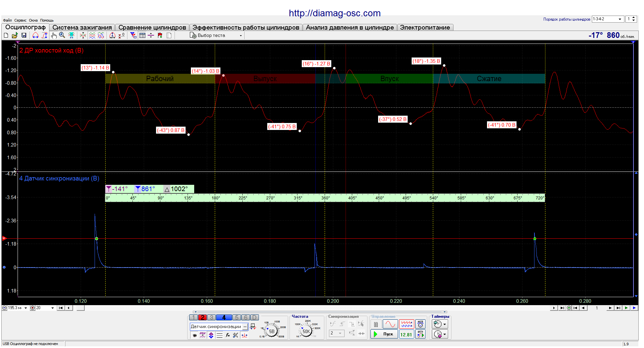
Task: Click the 50K frequency knob
Action: pos(306,331)
